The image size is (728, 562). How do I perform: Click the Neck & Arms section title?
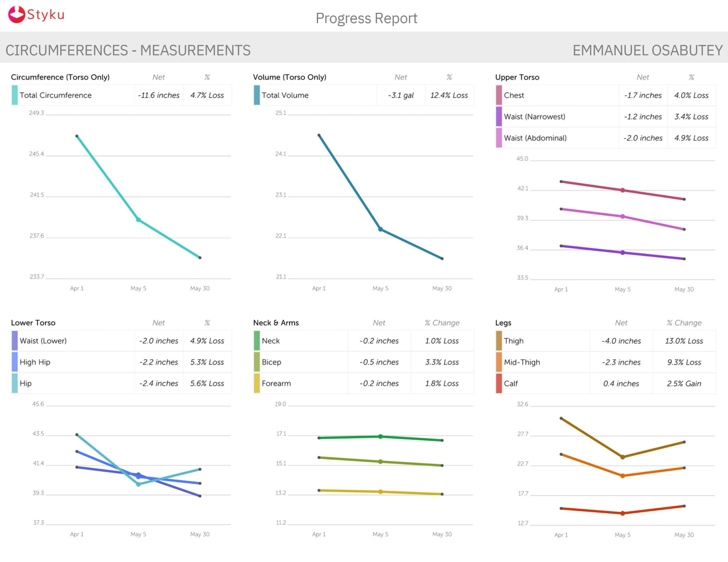pos(276,322)
